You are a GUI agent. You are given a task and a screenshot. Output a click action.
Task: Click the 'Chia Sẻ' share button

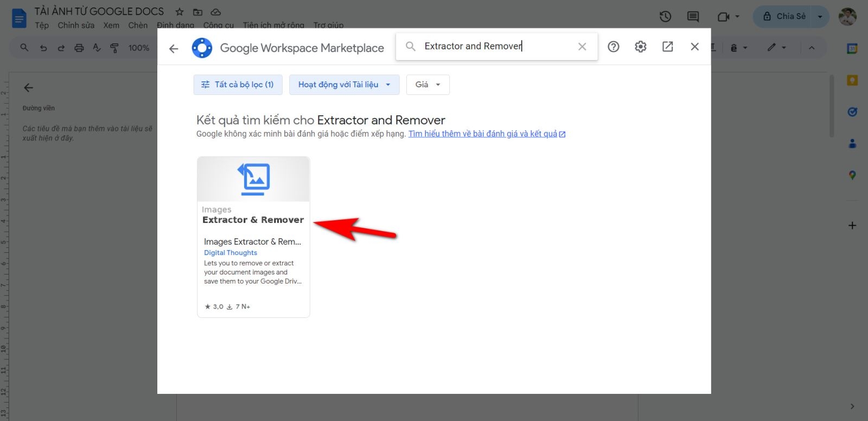pos(784,16)
